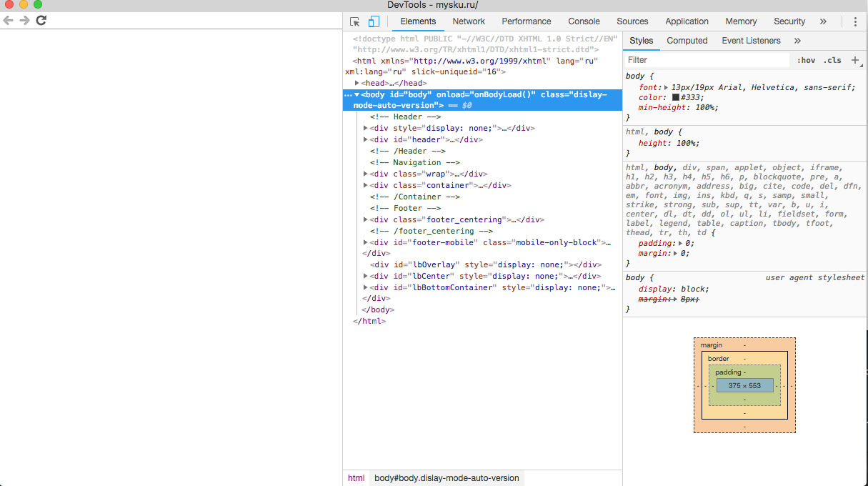Expand the footer-mobile div node
Image resolution: width=868 pixels, height=486 pixels.
tap(366, 243)
